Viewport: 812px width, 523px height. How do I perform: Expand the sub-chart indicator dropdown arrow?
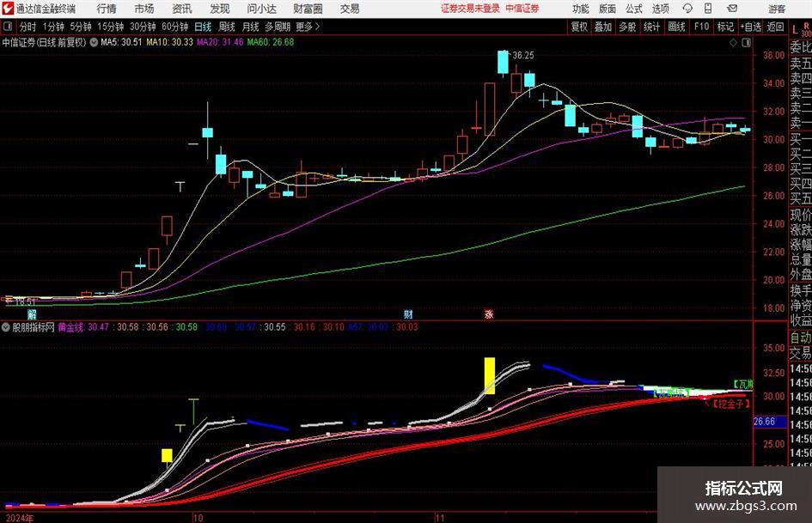point(6,327)
